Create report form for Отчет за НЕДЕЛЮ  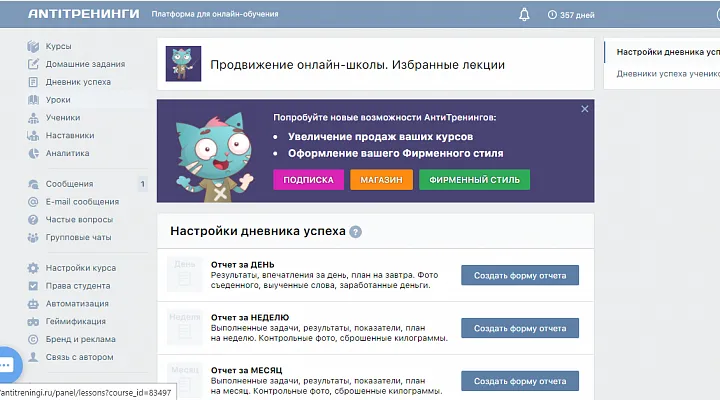coord(519,328)
